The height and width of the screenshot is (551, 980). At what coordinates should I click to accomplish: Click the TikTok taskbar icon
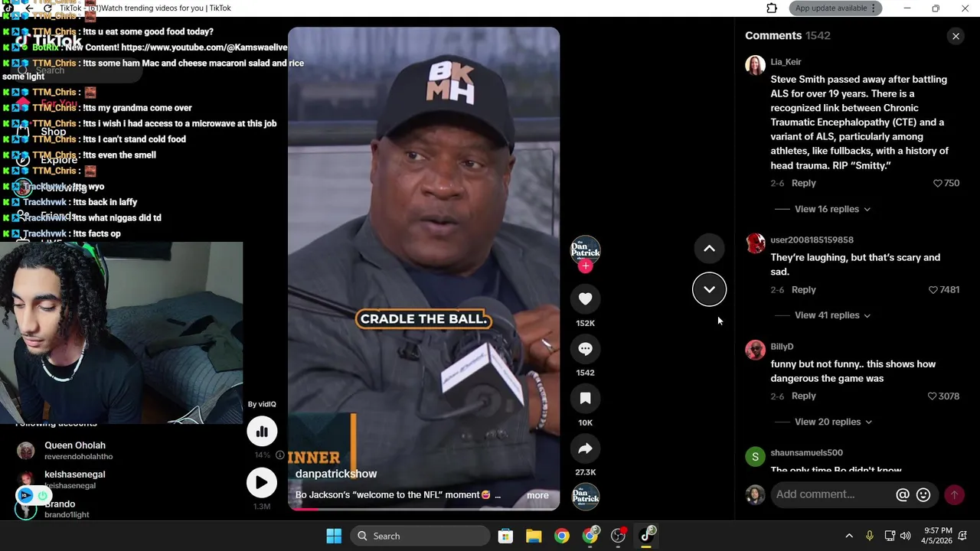(x=647, y=536)
